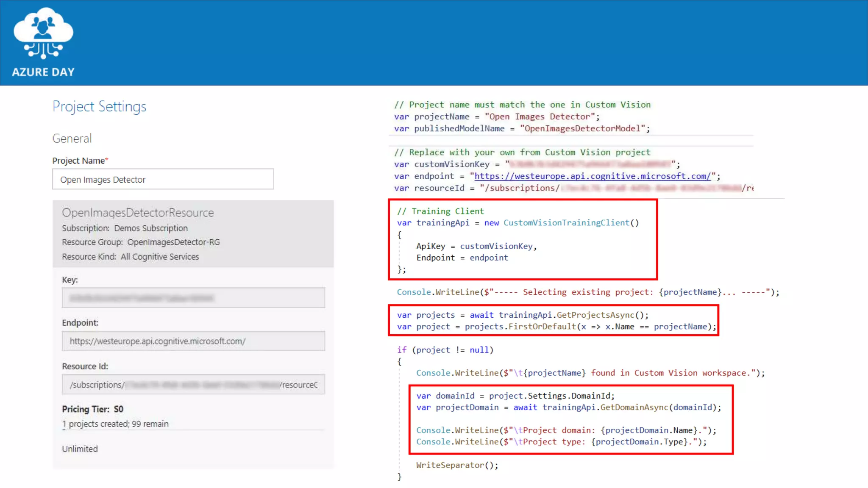Click the General section label

pos(72,139)
